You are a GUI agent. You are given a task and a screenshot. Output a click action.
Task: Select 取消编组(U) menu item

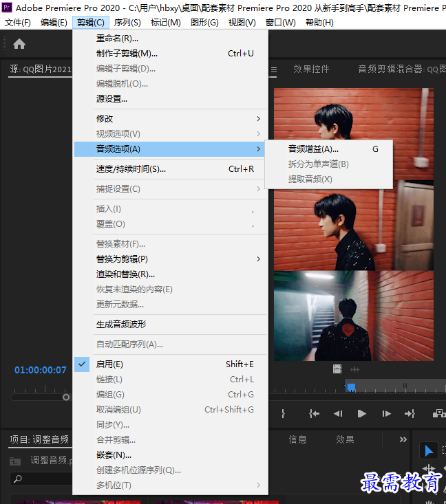pyautogui.click(x=170, y=410)
